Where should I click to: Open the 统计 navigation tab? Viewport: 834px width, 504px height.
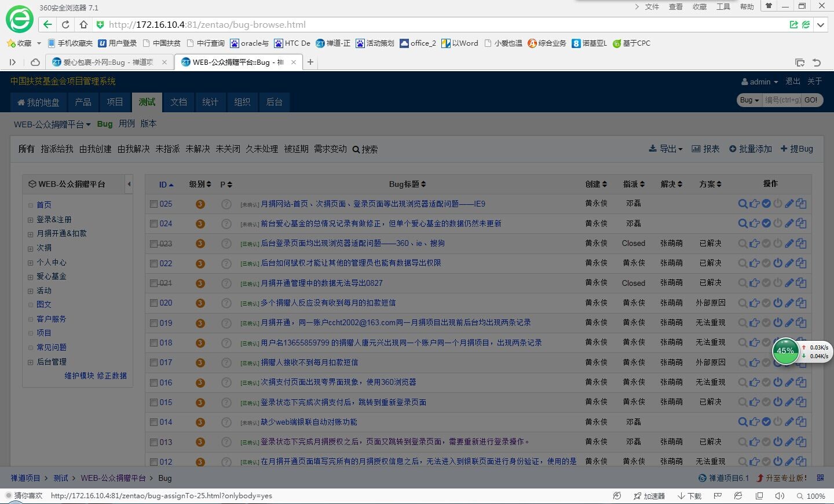point(210,102)
